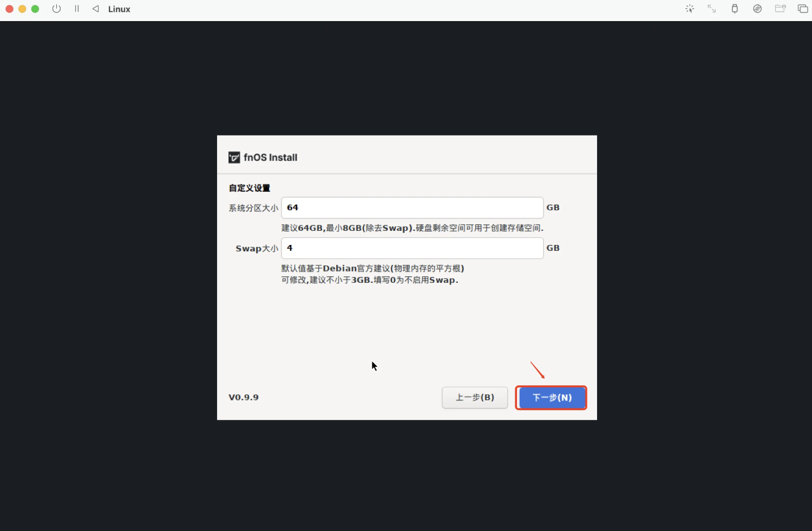Maximize the Linux VM window
812x531 pixels.
pos(35,9)
